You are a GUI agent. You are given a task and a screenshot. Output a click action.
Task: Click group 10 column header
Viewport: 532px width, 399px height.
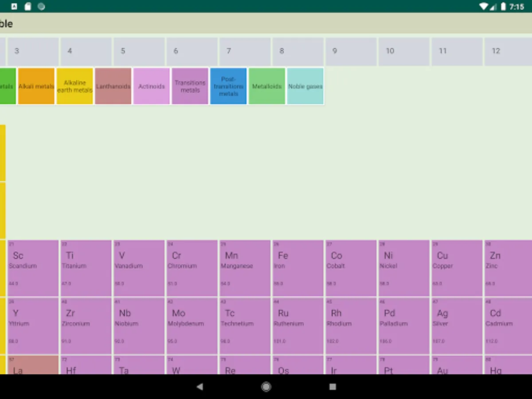(x=404, y=51)
